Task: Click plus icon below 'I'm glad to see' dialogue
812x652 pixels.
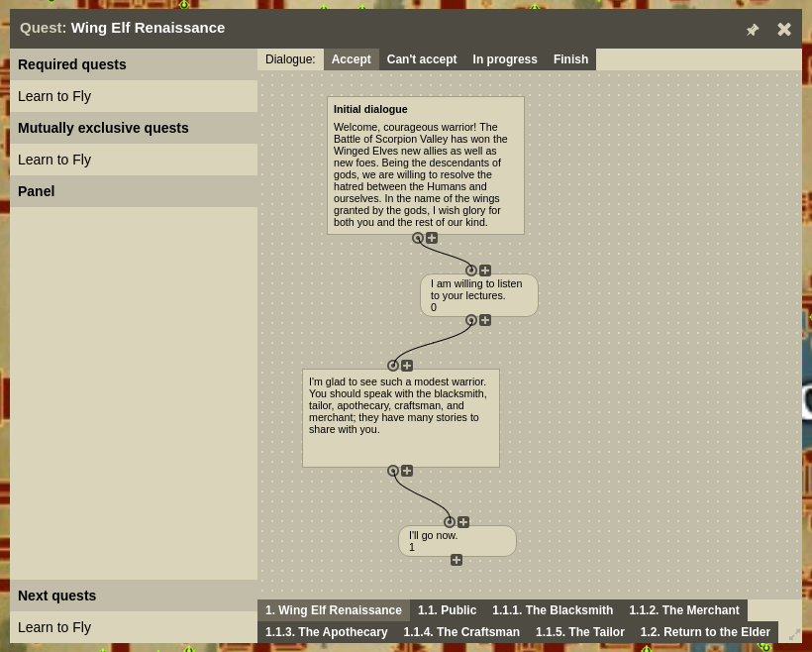Action: coord(407,471)
